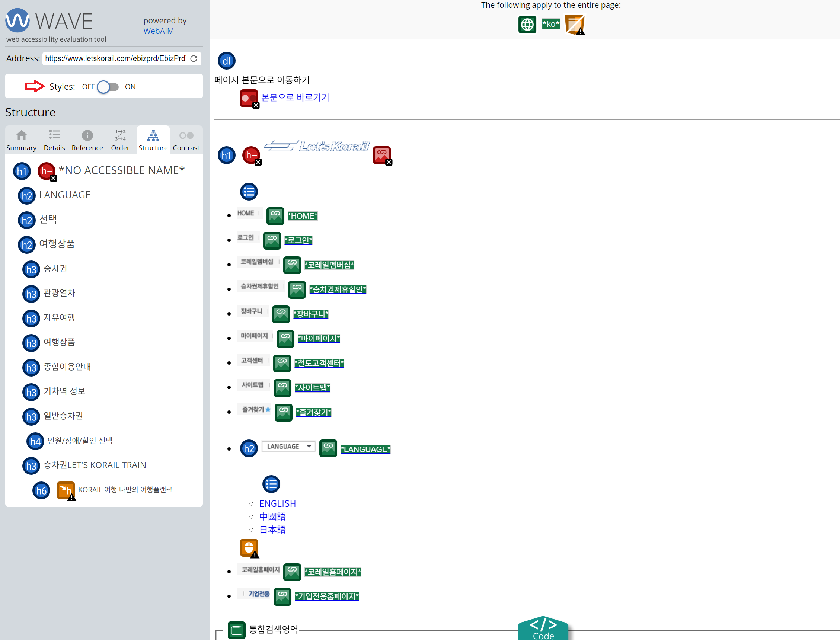Click the h1 icon in Structure panel
The height and width of the screenshot is (640, 840).
(x=22, y=171)
